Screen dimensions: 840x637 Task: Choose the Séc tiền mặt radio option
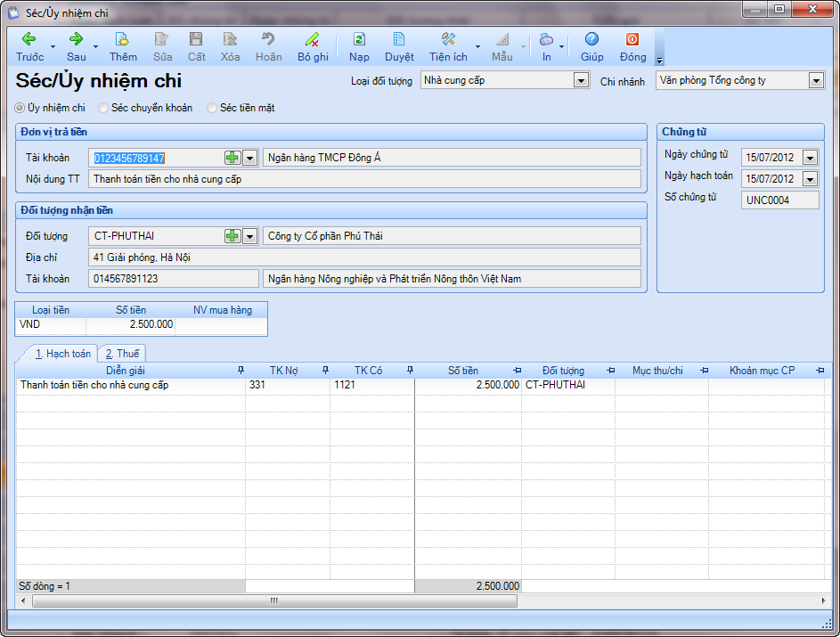pos(212,108)
